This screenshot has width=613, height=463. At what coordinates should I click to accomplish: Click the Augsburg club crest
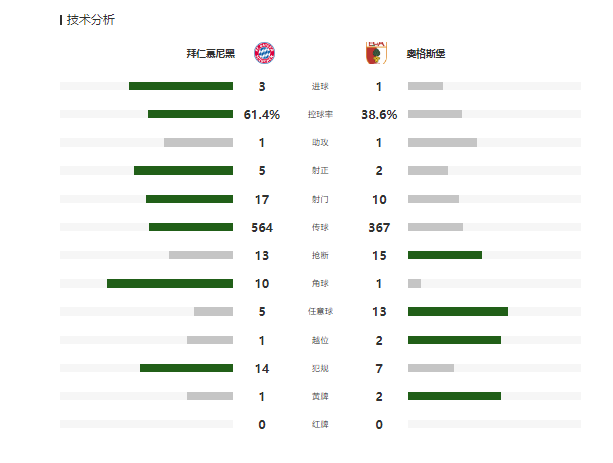pos(376,53)
